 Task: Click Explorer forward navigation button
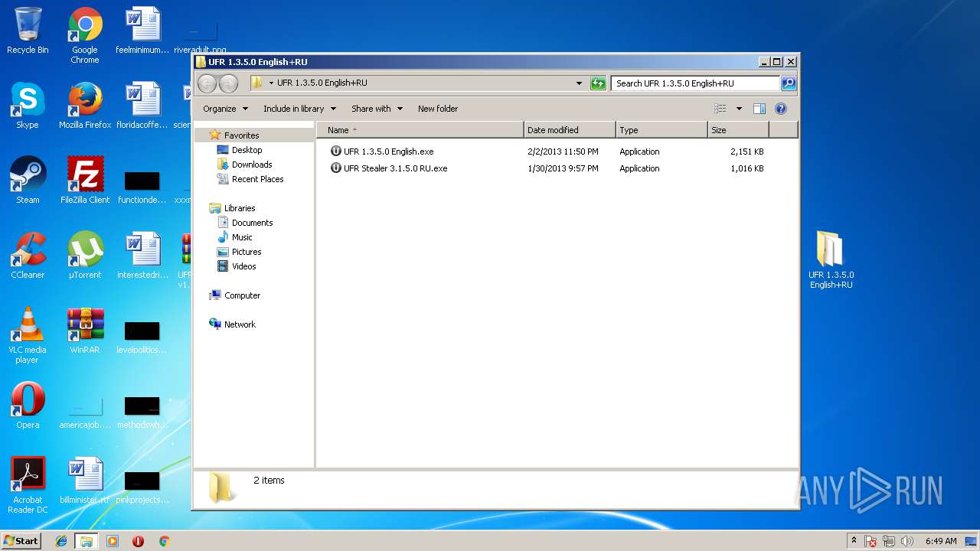coord(228,83)
